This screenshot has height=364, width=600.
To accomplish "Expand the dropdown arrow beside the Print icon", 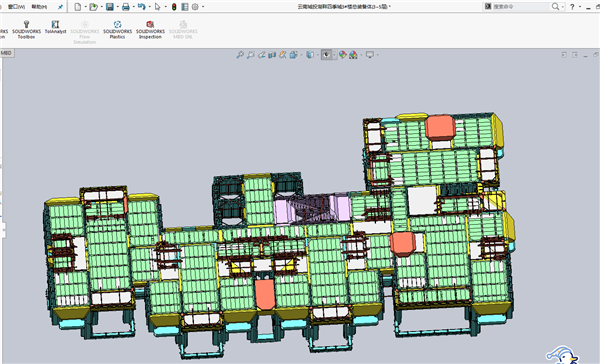I will pyautogui.click(x=134, y=7).
